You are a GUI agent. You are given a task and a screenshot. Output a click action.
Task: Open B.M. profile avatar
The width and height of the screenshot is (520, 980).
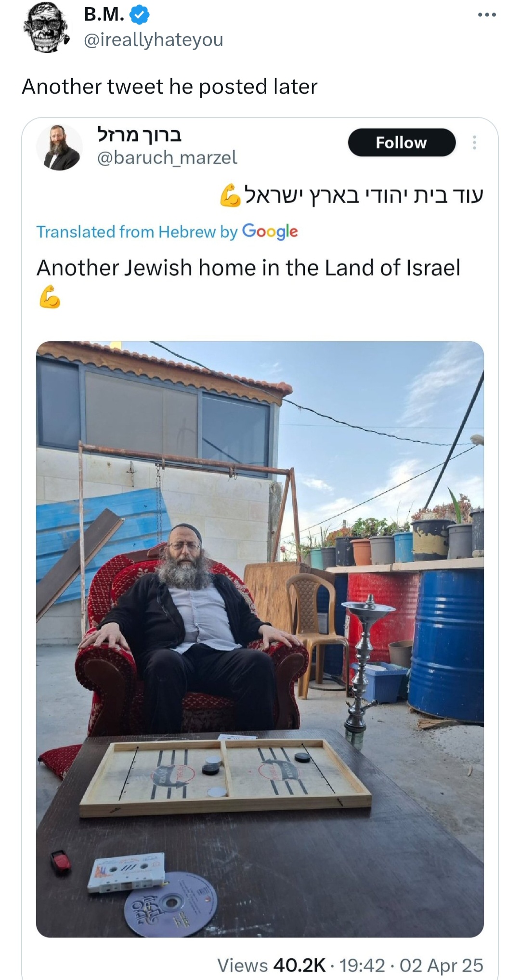(x=46, y=27)
